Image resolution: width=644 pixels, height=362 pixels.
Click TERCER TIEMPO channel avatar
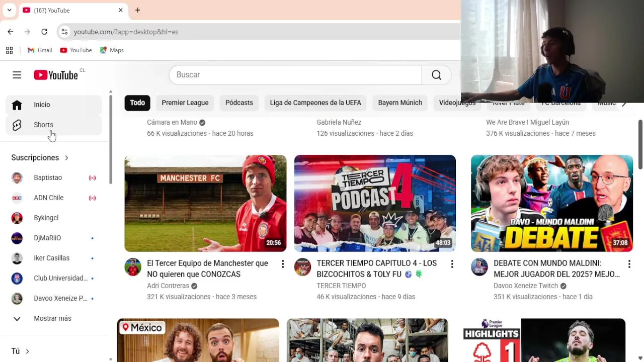point(302,267)
